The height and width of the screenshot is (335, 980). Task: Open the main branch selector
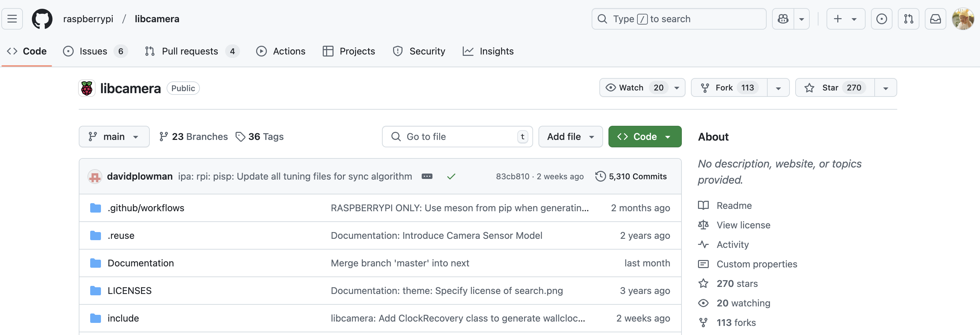[x=114, y=137]
